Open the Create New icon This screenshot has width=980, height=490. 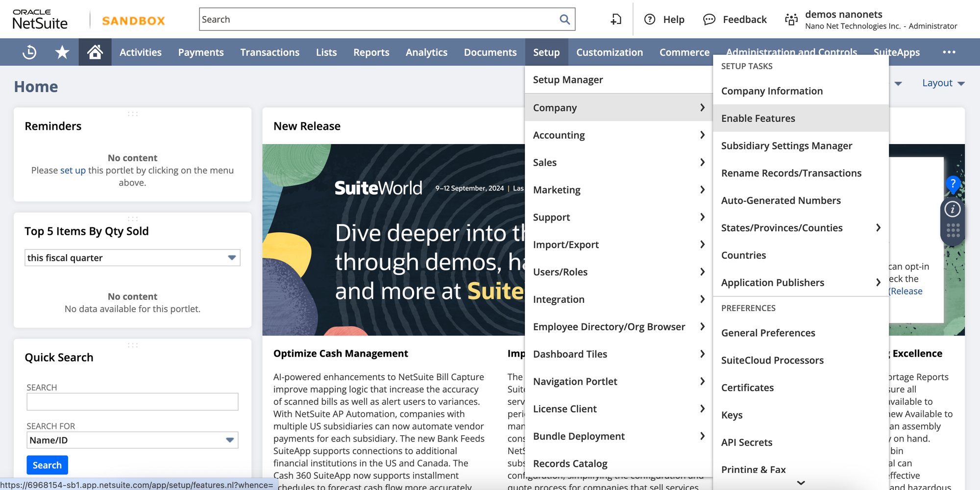pos(616,20)
